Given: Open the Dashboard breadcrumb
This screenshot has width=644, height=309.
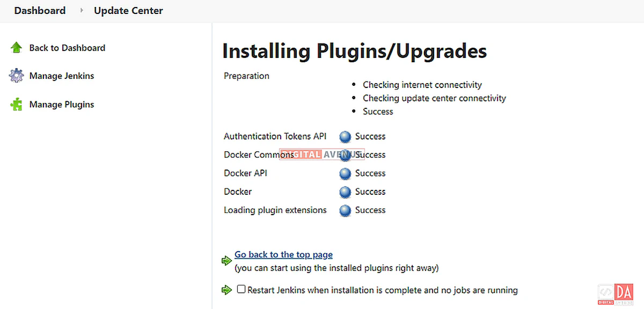Looking at the screenshot, I should (40, 11).
